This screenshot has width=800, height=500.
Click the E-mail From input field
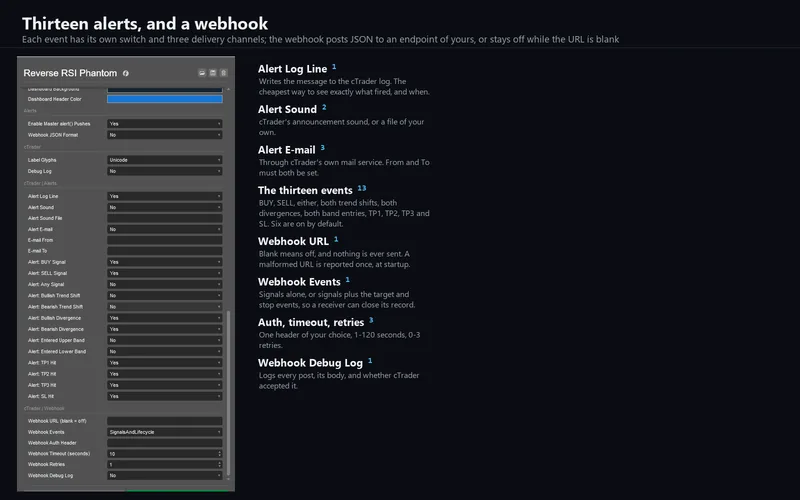(x=165, y=240)
